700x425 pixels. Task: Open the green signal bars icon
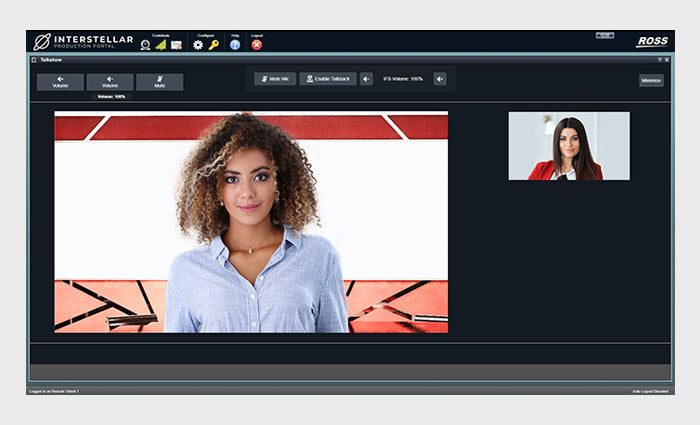[160, 44]
